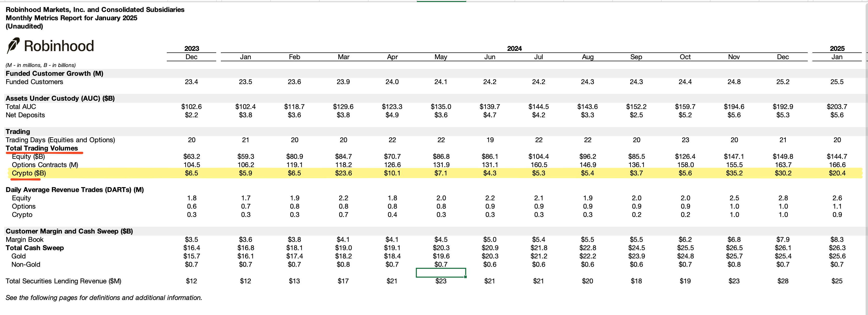Click the Daily Average Revenue Trades heading
The width and height of the screenshot is (868, 315).
click(x=75, y=190)
